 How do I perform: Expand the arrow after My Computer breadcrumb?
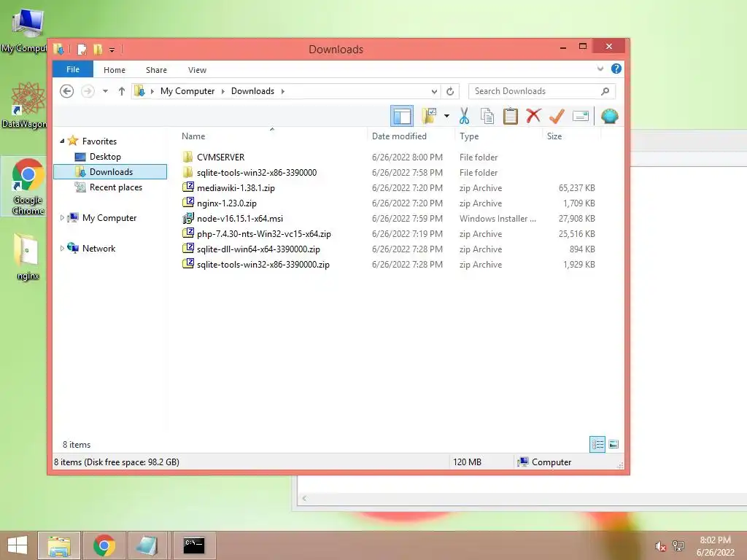222,91
